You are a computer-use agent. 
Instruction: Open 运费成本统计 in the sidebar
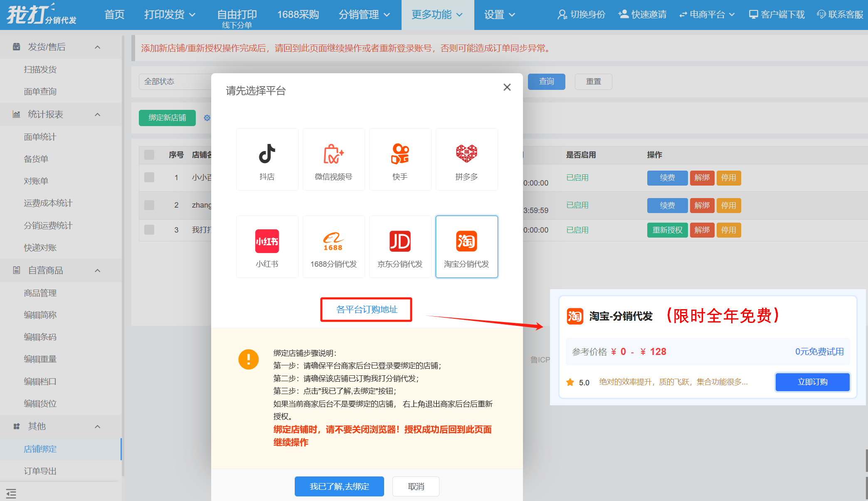point(48,203)
